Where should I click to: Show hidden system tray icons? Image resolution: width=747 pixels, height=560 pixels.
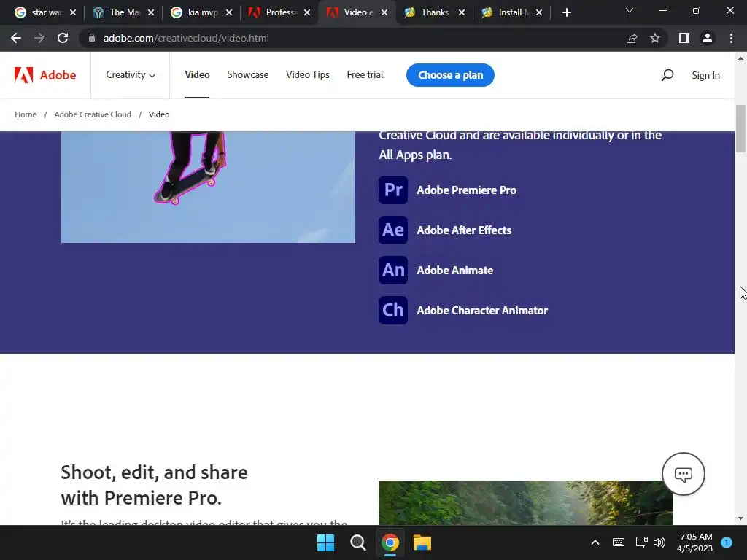coord(595,542)
